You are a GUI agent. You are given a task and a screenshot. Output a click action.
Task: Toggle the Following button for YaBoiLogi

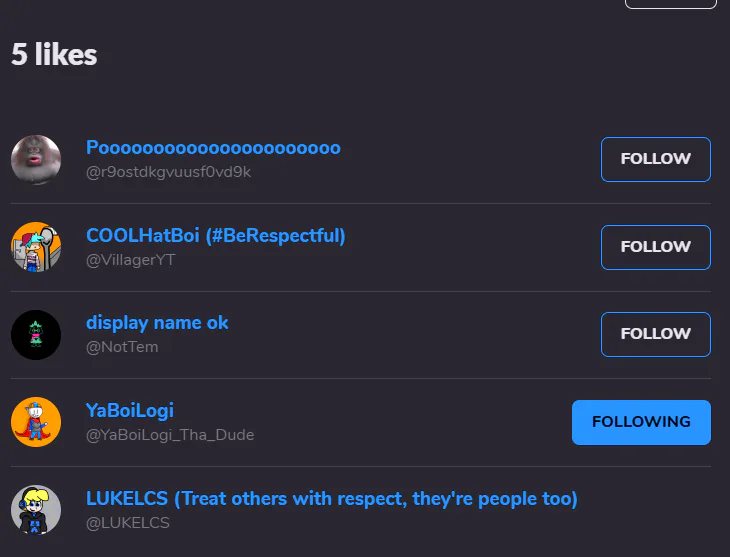[x=641, y=422]
